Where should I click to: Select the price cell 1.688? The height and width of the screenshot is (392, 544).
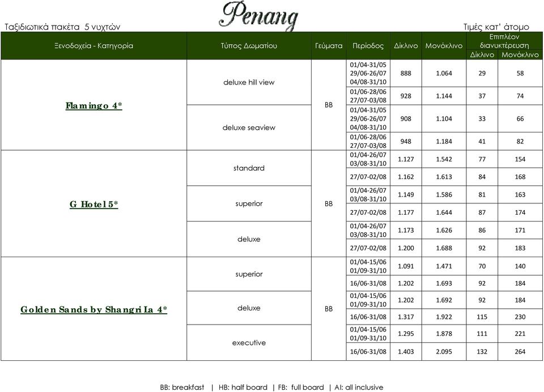[444, 248]
